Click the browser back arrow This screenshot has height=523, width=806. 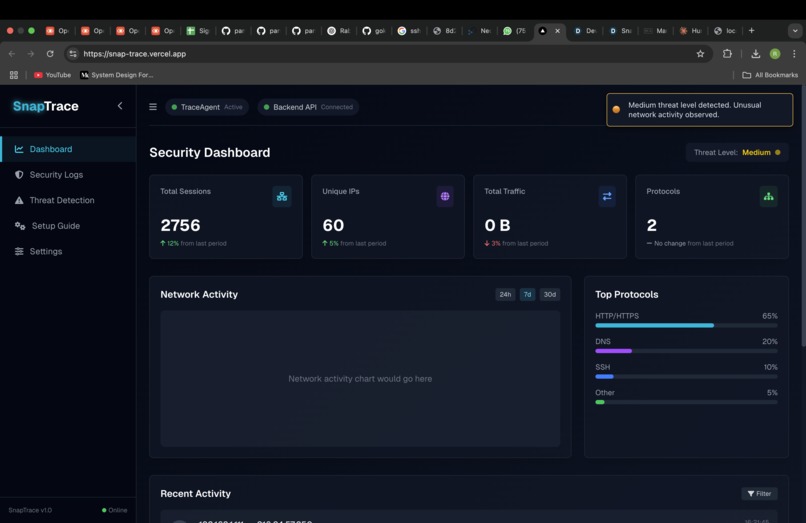12,53
